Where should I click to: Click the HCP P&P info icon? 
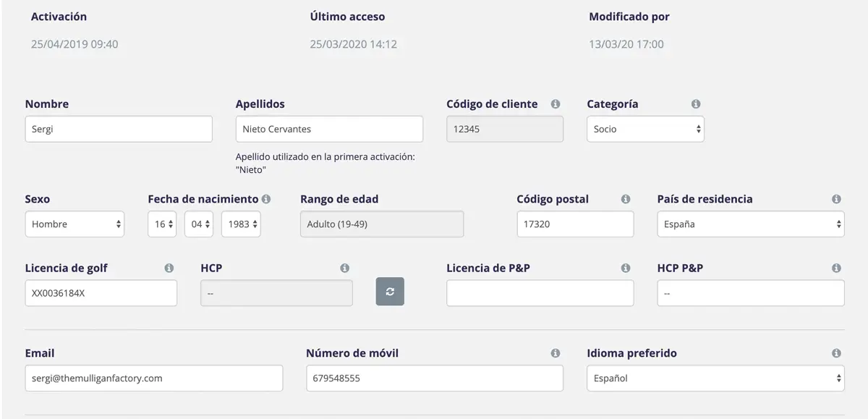pyautogui.click(x=836, y=268)
